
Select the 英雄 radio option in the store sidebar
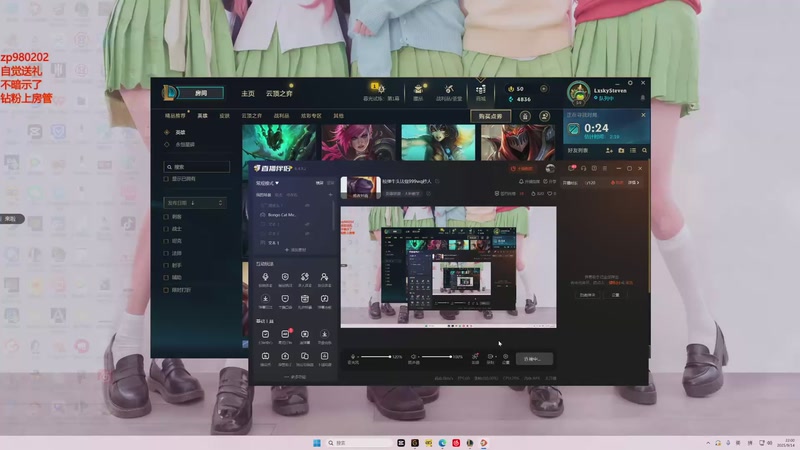(x=166, y=132)
